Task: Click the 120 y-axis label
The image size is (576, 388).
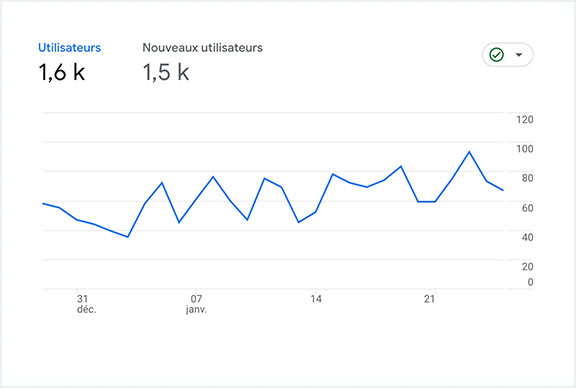Action: [525, 119]
